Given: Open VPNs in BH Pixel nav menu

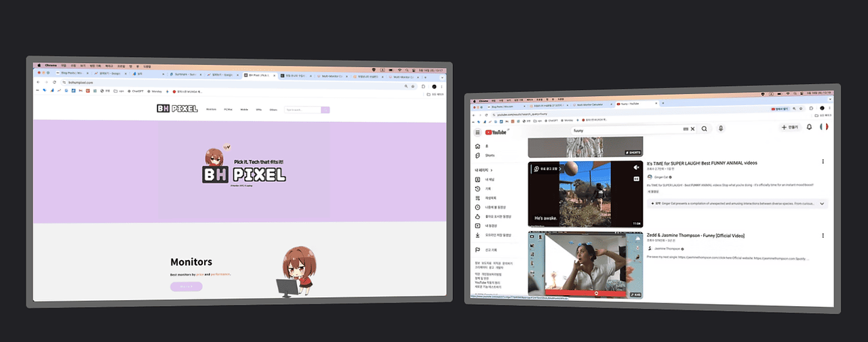Looking at the screenshot, I should pyautogui.click(x=259, y=109).
